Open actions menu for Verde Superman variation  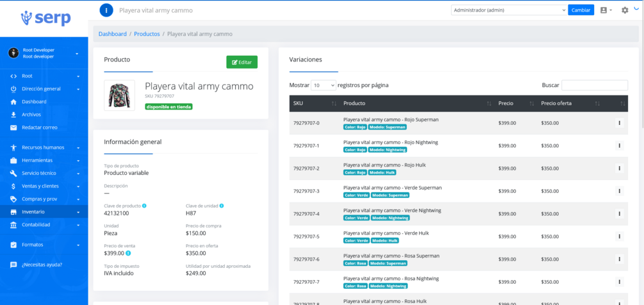point(619,191)
